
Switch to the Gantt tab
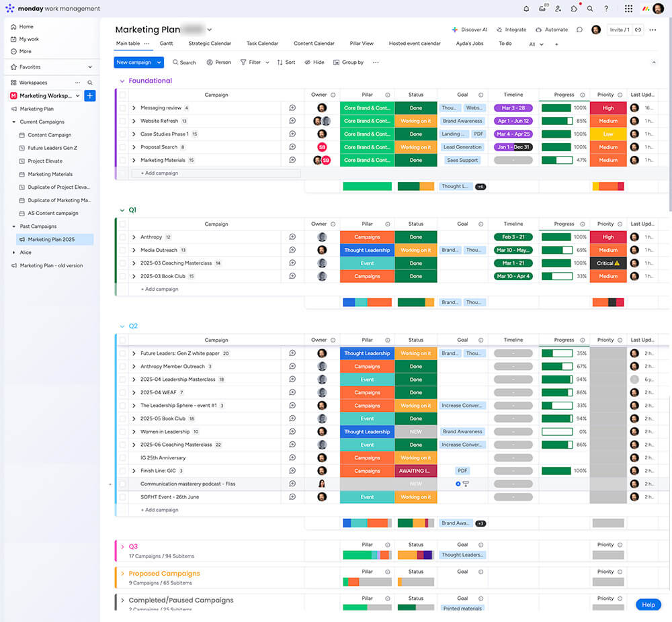[166, 44]
